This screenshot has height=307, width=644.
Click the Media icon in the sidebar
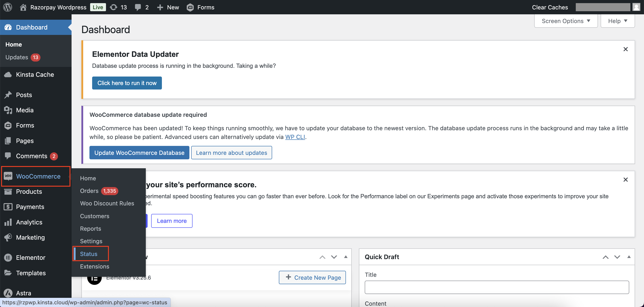pyautogui.click(x=8, y=110)
